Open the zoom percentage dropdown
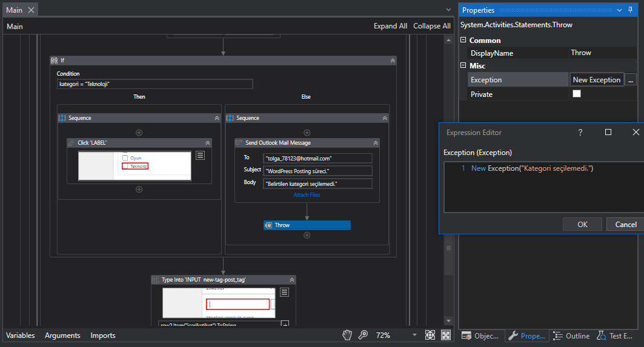This screenshot has height=347, width=644. (414, 335)
